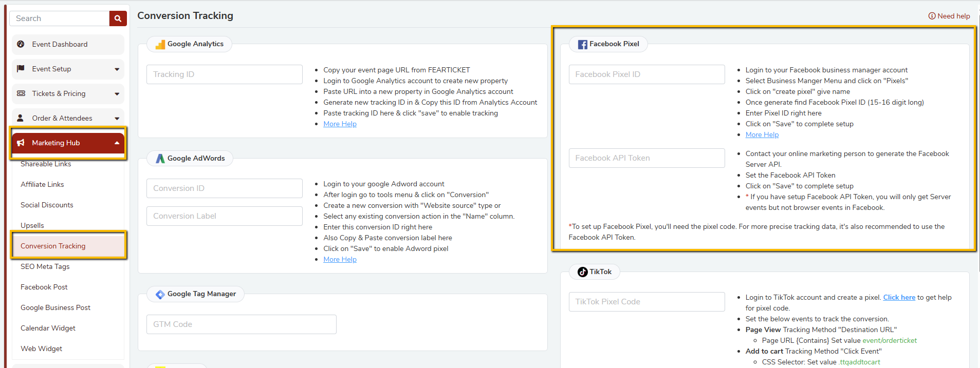
Task: Click the Need help info icon
Action: point(932,16)
